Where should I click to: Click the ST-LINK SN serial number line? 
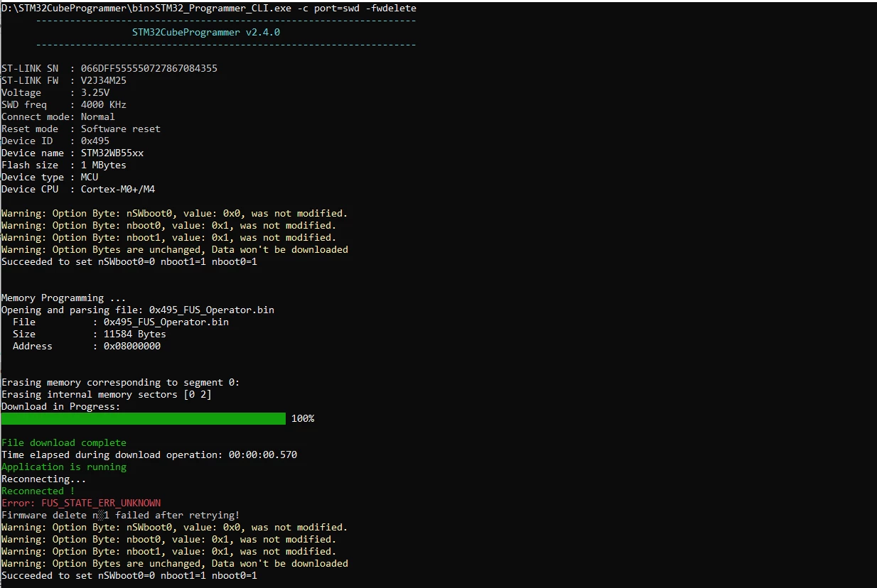pos(109,68)
